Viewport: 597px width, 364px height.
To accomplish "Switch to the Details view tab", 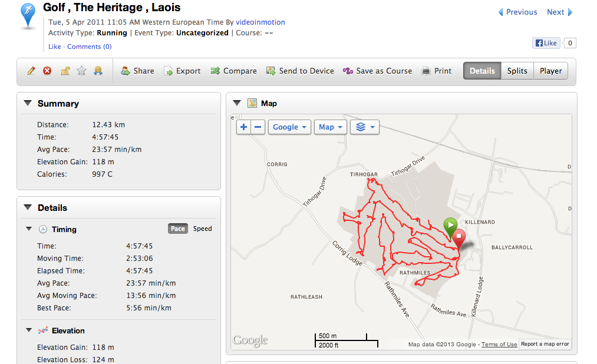I will pyautogui.click(x=482, y=71).
